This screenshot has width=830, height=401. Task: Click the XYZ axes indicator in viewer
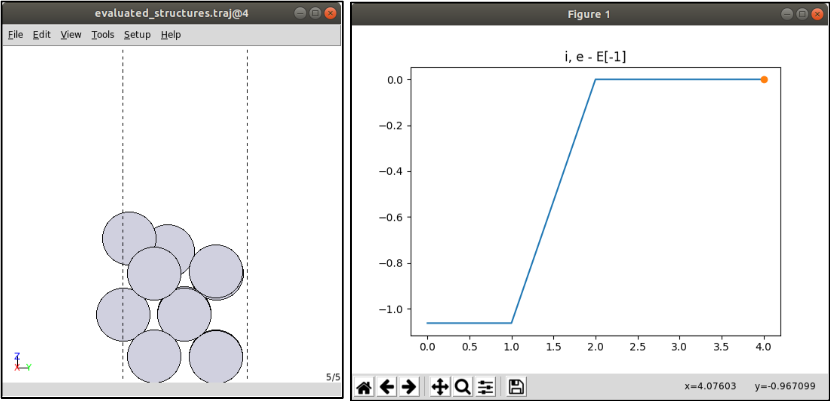pos(19,362)
